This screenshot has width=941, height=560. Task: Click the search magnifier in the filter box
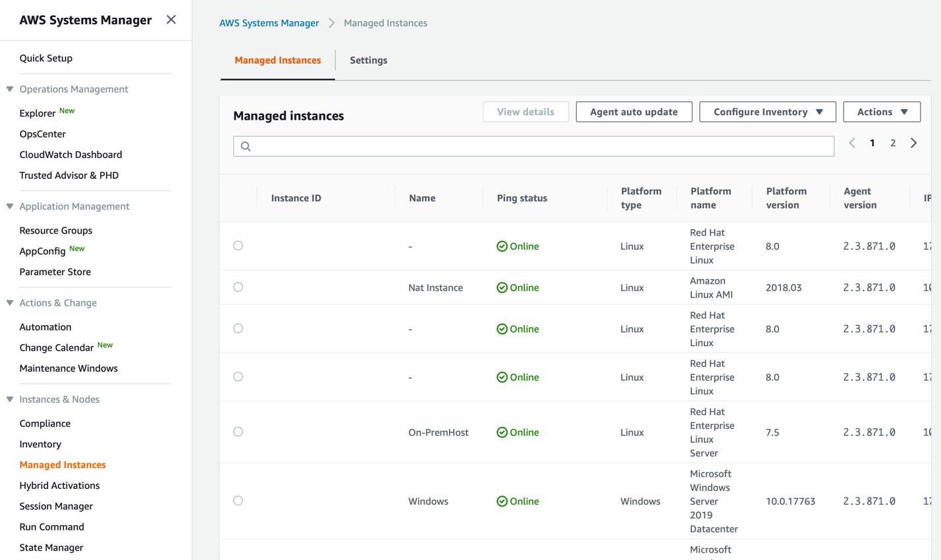point(246,145)
